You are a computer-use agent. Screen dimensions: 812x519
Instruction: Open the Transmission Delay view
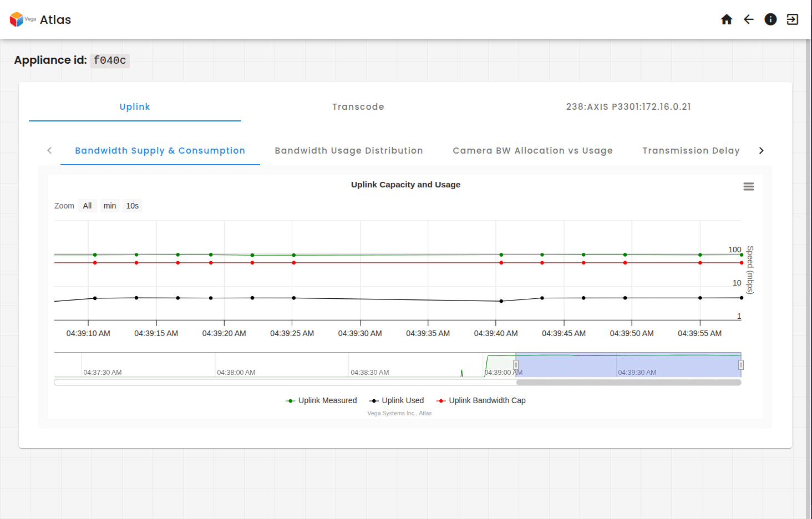[x=691, y=150]
